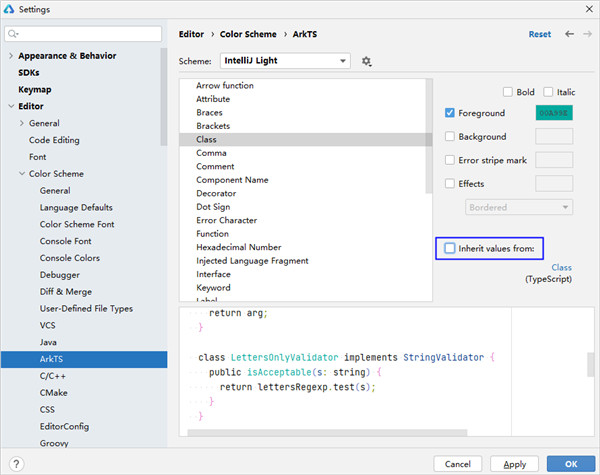Select Keymap in settings sidebar
600x475 pixels.
[35, 89]
